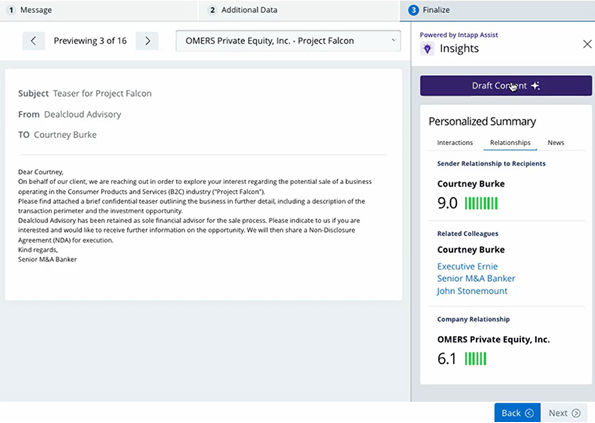
Task: Click the Back button arrow icon
Action: coord(529,413)
